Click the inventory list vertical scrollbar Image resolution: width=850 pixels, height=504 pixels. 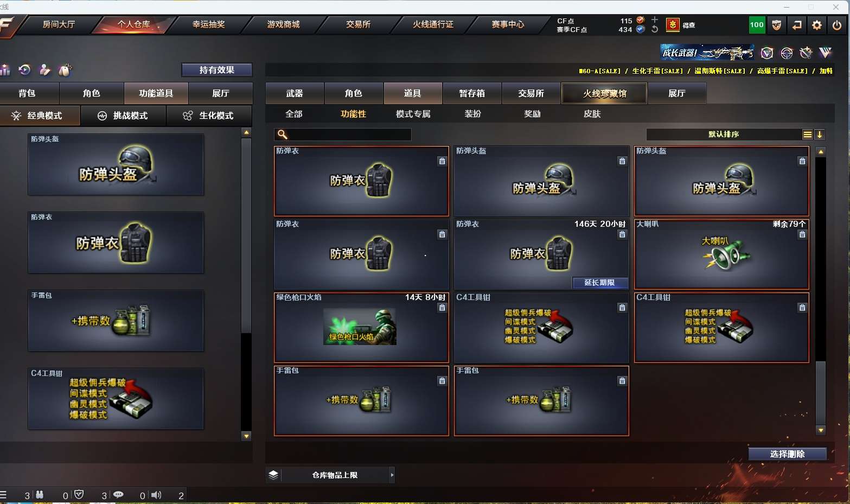coord(821,290)
